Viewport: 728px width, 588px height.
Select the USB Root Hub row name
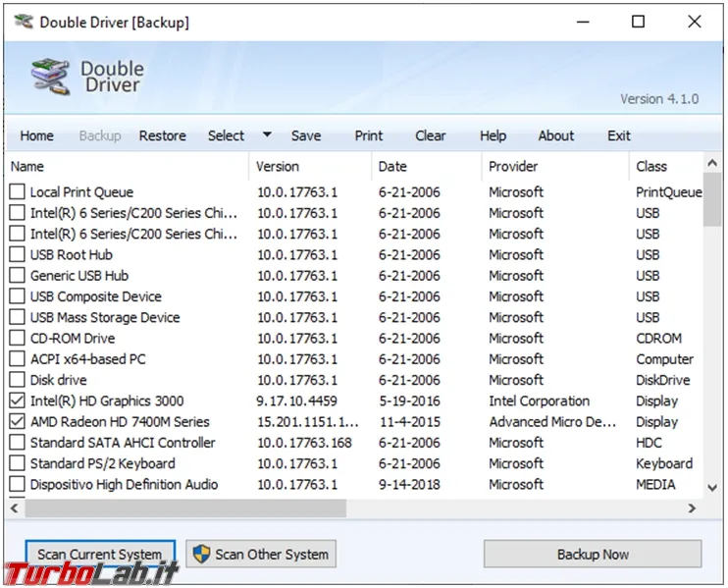pyautogui.click(x=72, y=254)
